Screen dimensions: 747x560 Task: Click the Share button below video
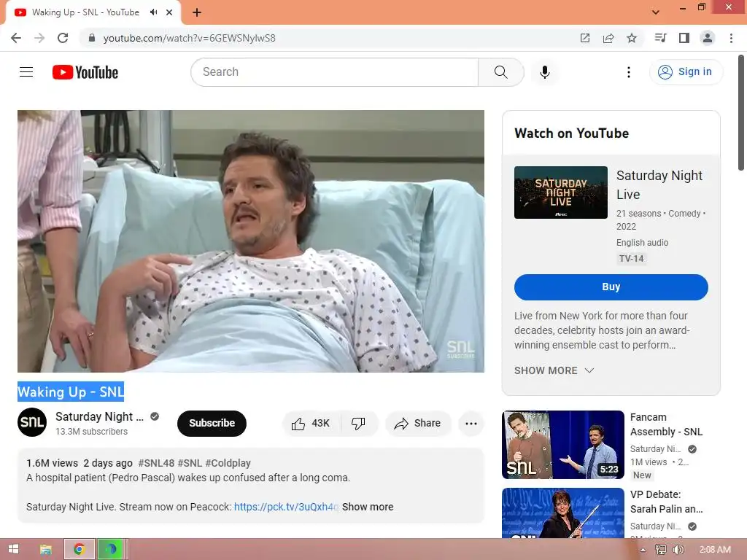(417, 424)
